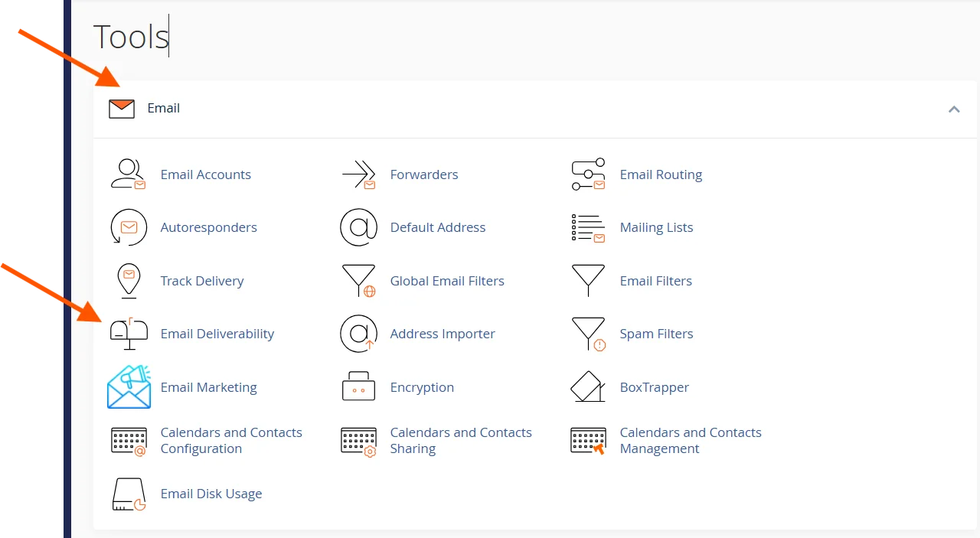980x538 pixels.
Task: Click the Email Accounts icon
Action: click(129, 174)
